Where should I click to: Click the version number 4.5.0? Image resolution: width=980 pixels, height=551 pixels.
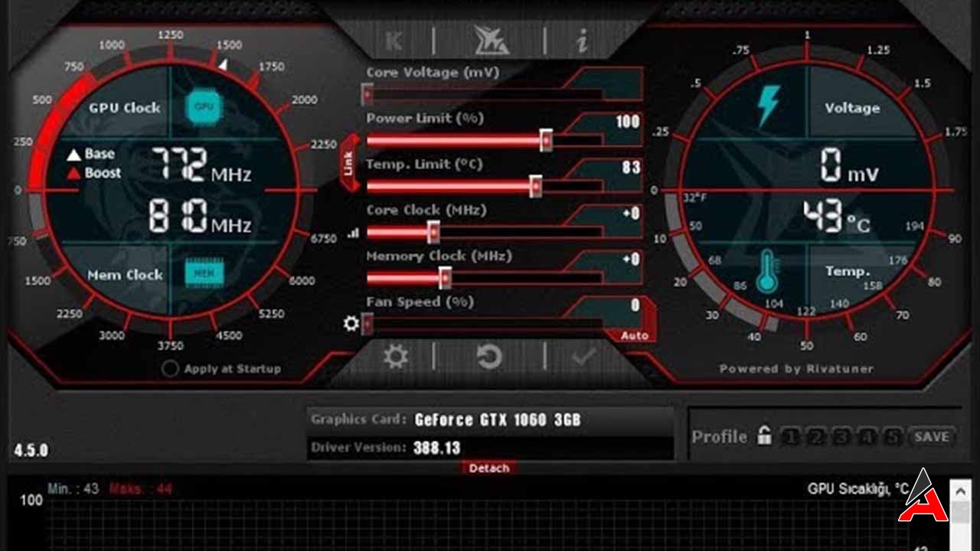[31, 450]
